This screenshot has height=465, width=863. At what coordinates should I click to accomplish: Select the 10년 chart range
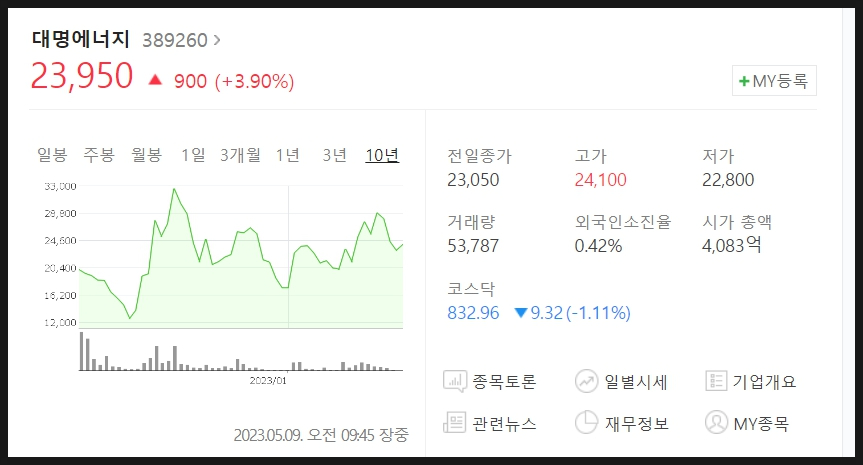[x=382, y=155]
